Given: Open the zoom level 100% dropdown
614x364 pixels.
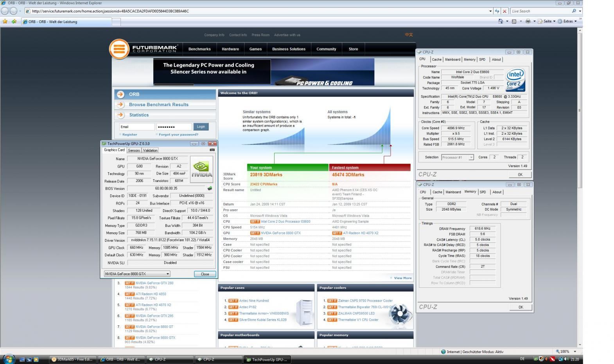Looking at the screenshot, I should [575, 352].
